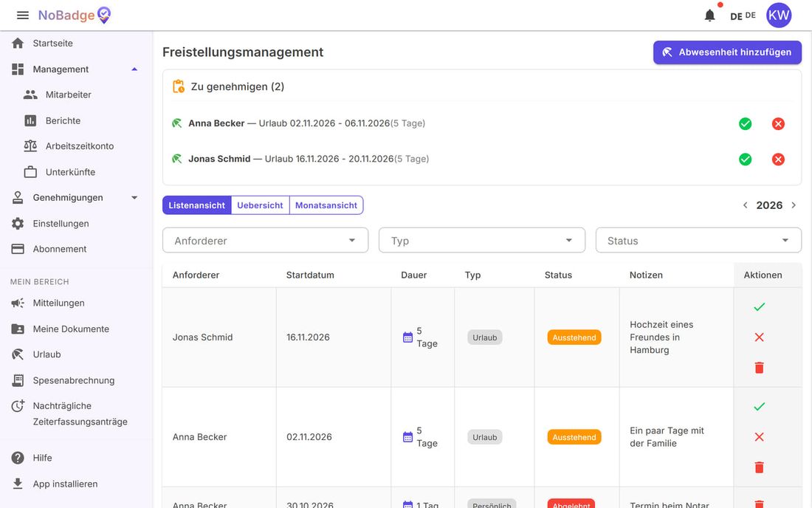
Task: Delete Anna Becker's 02.11.2026 entry via trash icon
Action: [759, 467]
